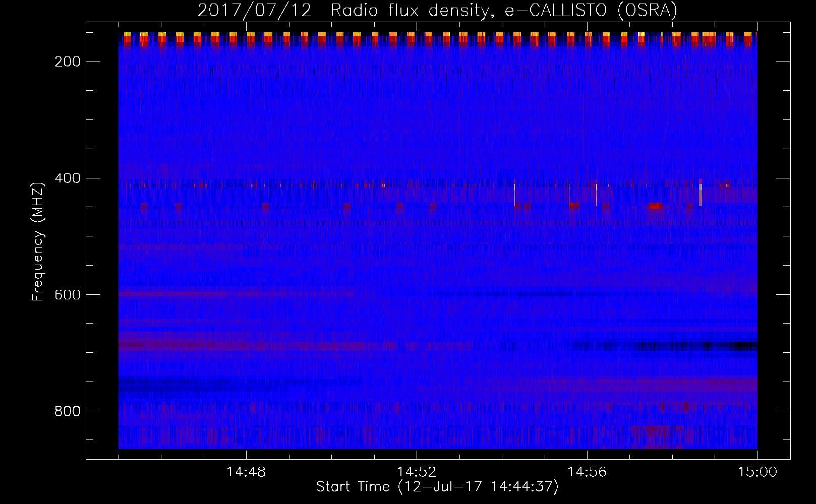Click the 400 frequency tick label

point(67,178)
